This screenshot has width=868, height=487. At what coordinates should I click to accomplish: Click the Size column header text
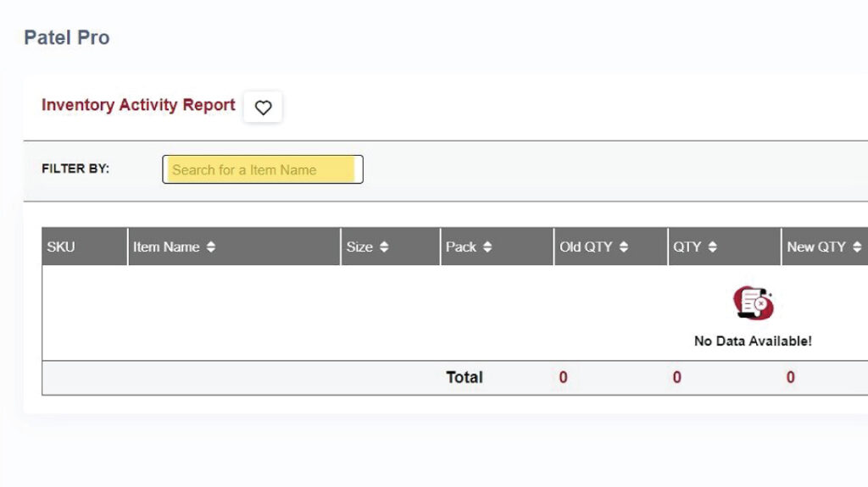pos(359,247)
